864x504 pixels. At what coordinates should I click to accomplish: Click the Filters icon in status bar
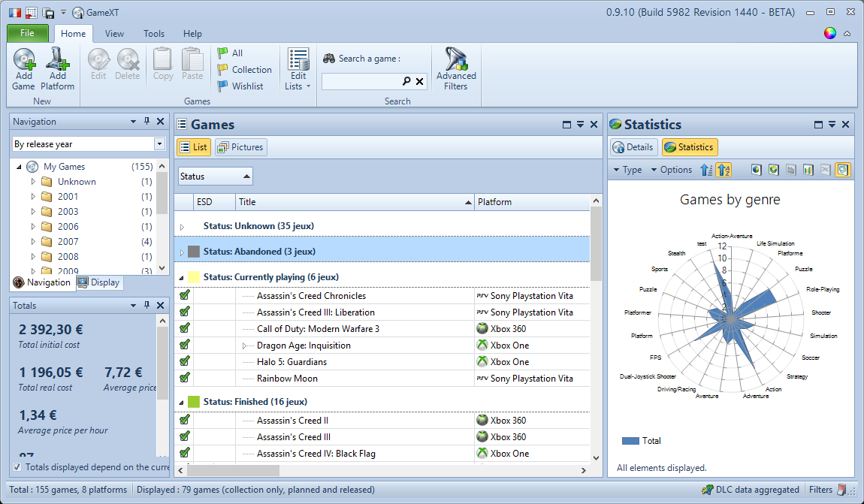coord(842,490)
